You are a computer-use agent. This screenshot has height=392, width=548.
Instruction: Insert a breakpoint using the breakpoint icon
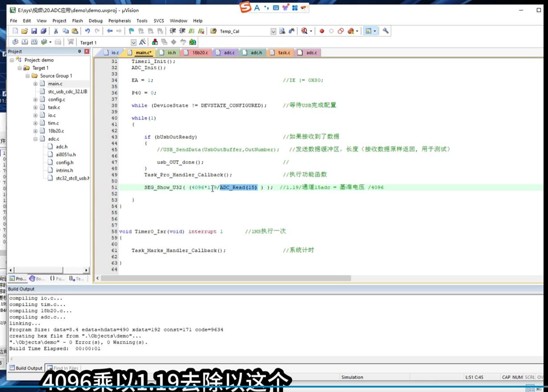pos(322,31)
